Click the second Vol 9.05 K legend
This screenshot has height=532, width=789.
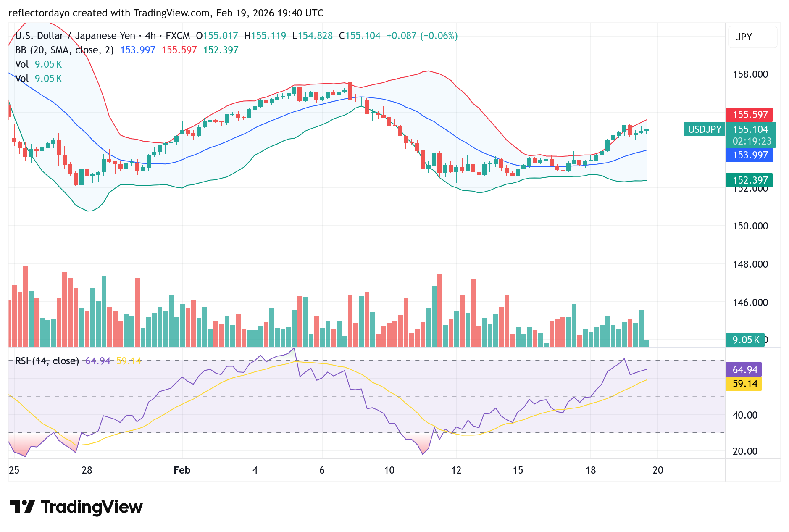pos(38,79)
